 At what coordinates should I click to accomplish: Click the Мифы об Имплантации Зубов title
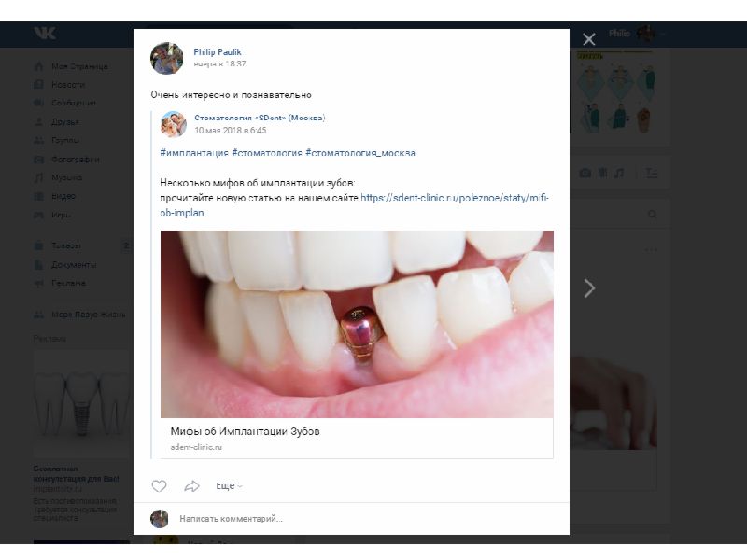[245, 431]
